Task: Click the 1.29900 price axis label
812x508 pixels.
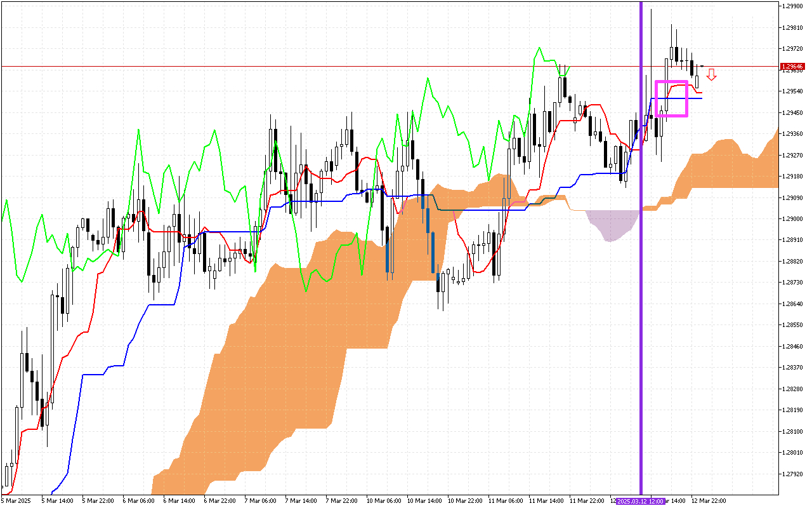Action: click(793, 6)
